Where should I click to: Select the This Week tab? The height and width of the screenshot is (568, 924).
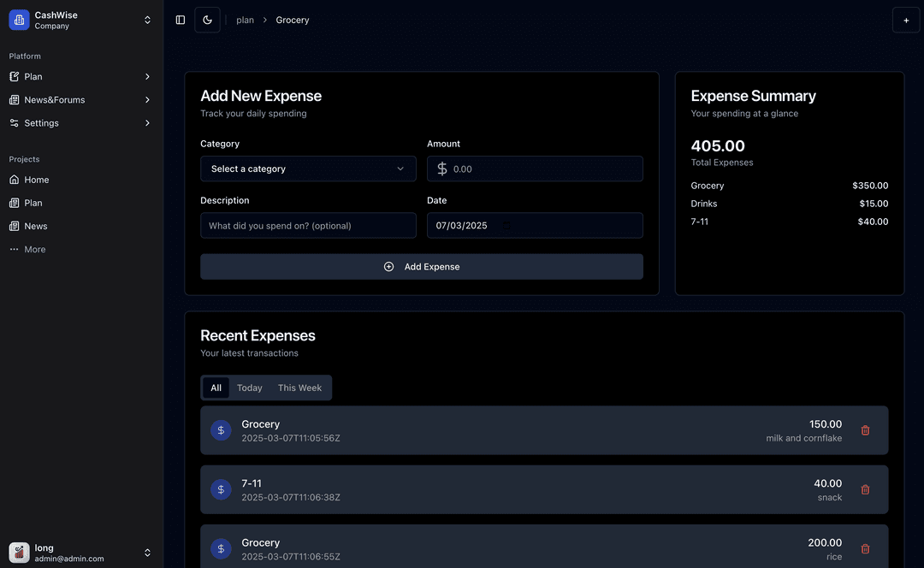299,388
